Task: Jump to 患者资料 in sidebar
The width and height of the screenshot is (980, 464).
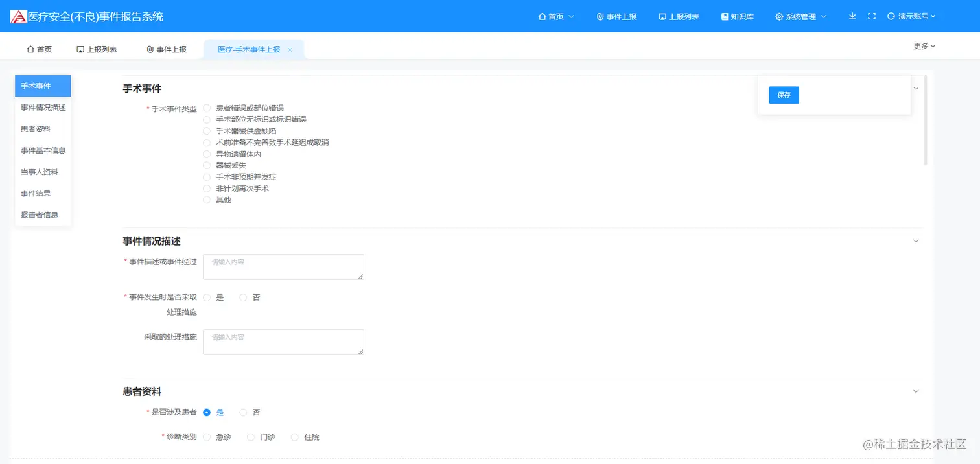Action: point(43,129)
